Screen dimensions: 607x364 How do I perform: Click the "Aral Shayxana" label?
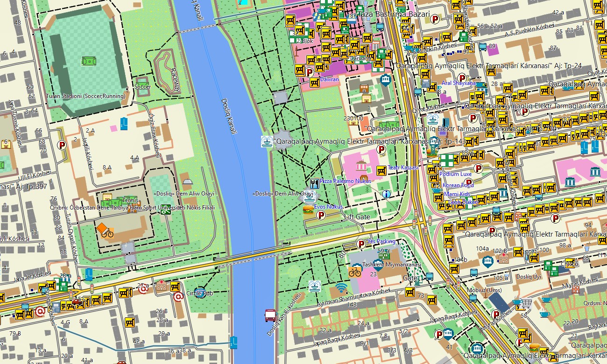[459, 83]
